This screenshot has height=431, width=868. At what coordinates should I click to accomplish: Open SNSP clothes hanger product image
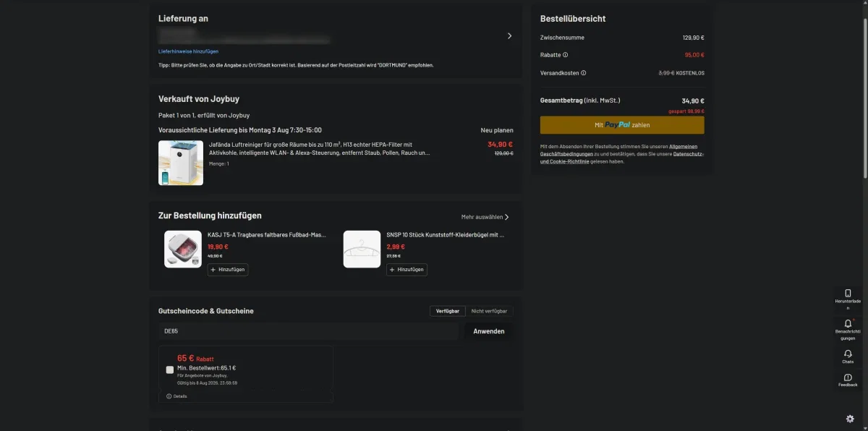pyautogui.click(x=362, y=249)
